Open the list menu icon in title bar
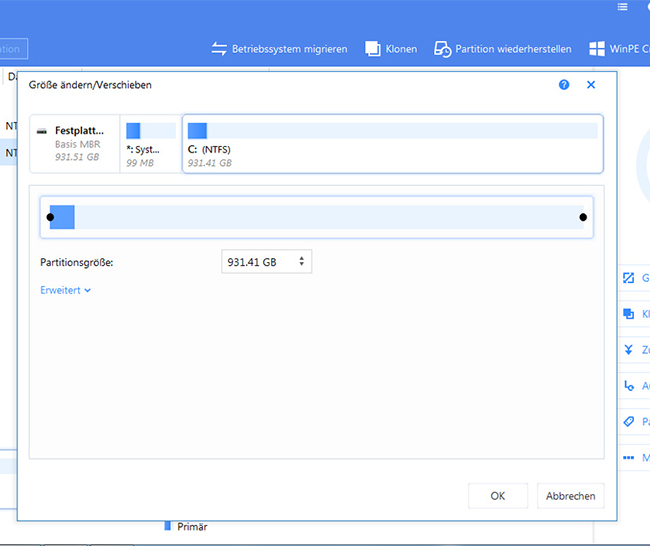 [623, 8]
